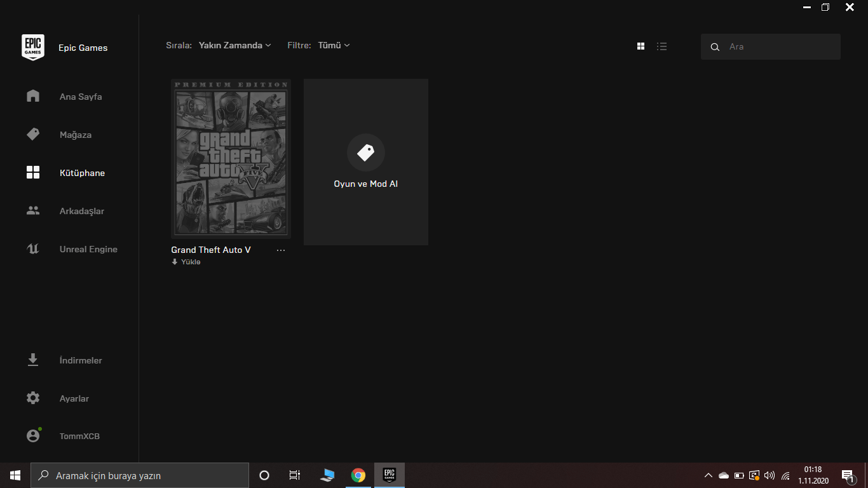This screenshot has width=868, height=488.
Task: Open the volume control in the system tray
Action: (770, 475)
